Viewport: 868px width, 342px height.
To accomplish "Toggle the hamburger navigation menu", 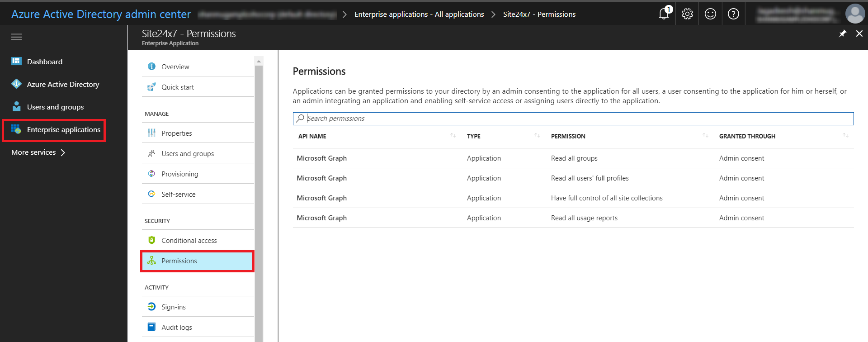I will (x=17, y=37).
